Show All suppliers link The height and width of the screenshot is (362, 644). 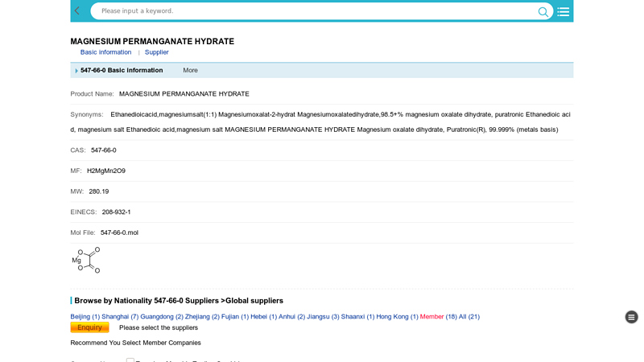469,317
